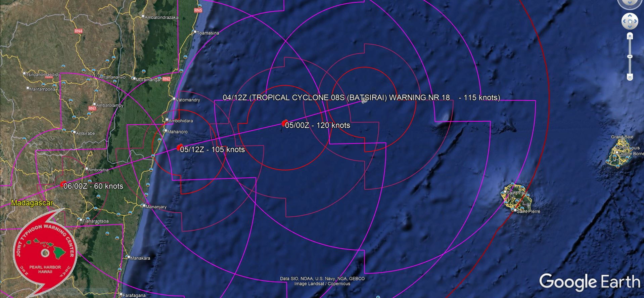This screenshot has height=298, width=644.
Task: Click the zoom out minus button
Action: click(630, 77)
